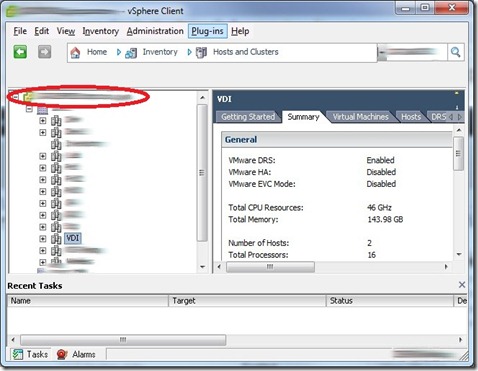Click Alarms in the status bar

point(84,354)
